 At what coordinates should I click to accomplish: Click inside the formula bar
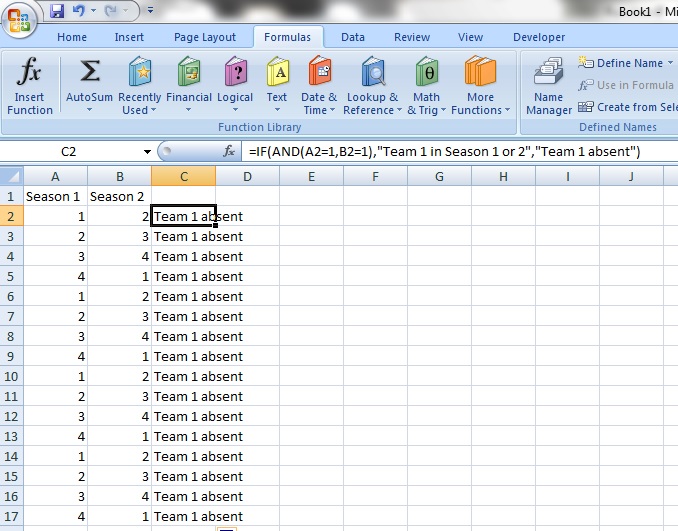(450, 152)
